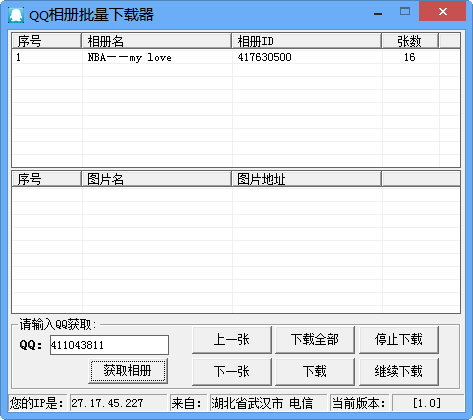Click the 当前版本 status label
Viewport: 473px width, 420px height.
(x=359, y=403)
